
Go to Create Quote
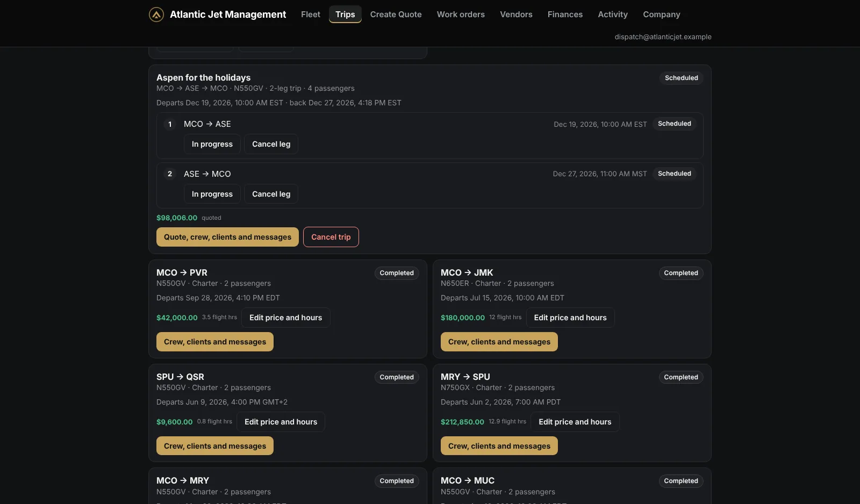point(396,15)
